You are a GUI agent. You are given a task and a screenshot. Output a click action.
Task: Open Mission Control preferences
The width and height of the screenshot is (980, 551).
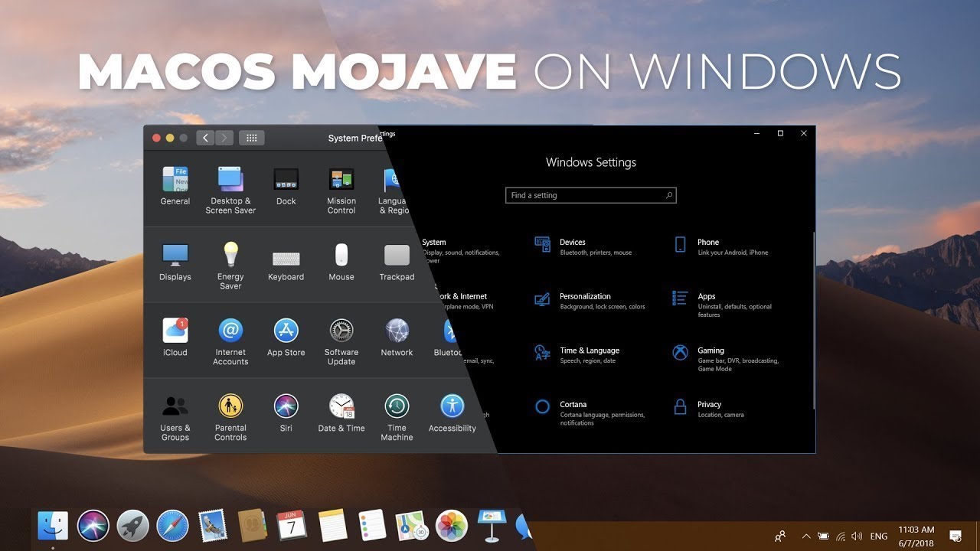click(341, 190)
